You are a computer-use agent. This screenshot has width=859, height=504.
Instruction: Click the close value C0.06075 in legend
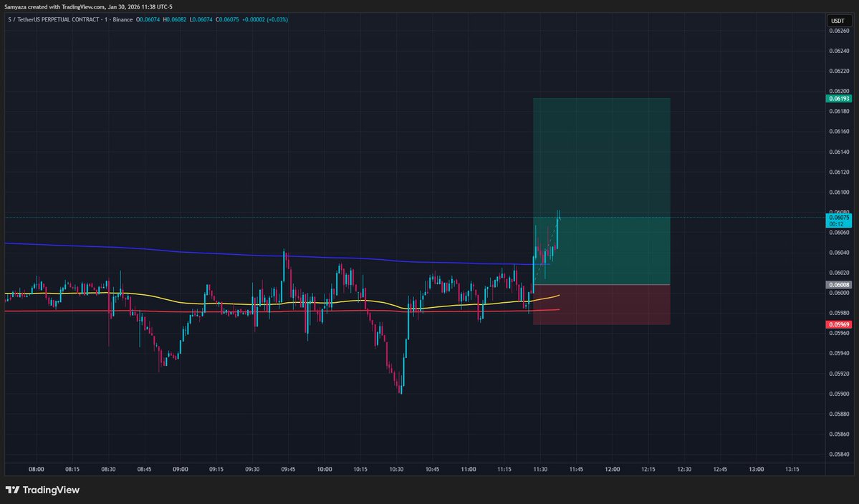pyautogui.click(x=227, y=20)
